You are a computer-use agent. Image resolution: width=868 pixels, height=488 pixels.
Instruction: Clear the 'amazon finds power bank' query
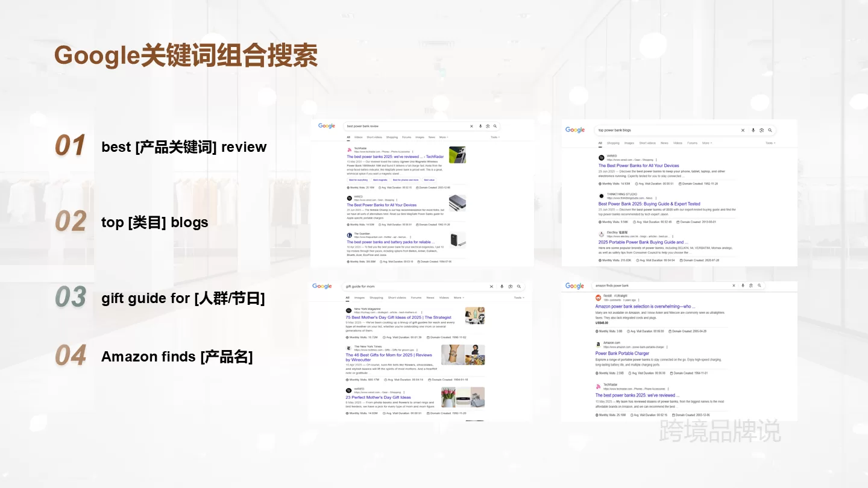click(734, 286)
